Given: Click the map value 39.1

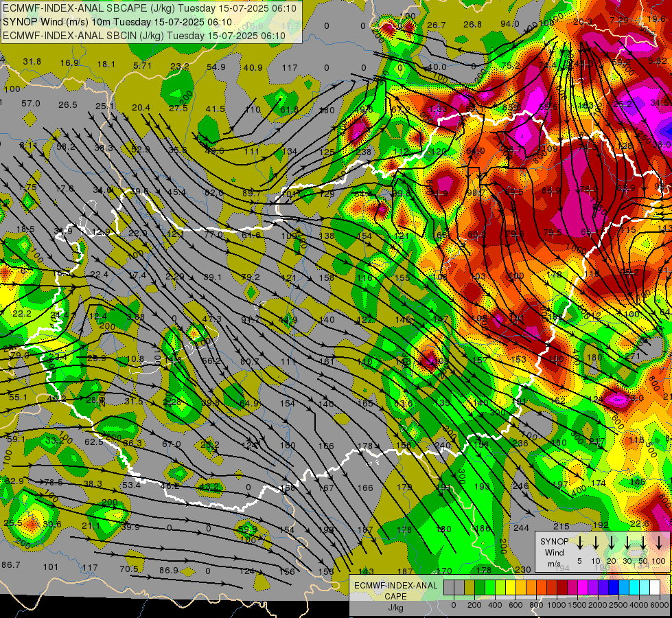Looking at the screenshot, I should click(212, 277).
